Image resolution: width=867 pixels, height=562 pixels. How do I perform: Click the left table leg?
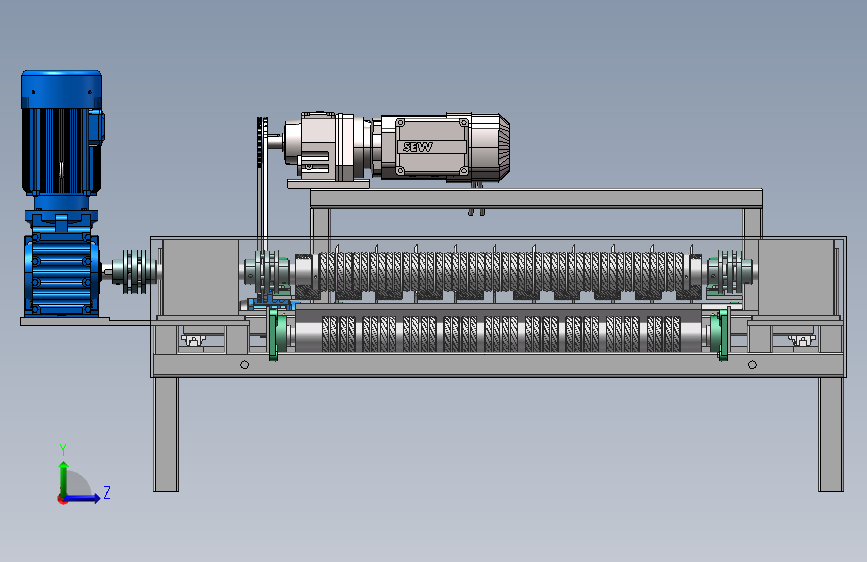tap(166, 434)
